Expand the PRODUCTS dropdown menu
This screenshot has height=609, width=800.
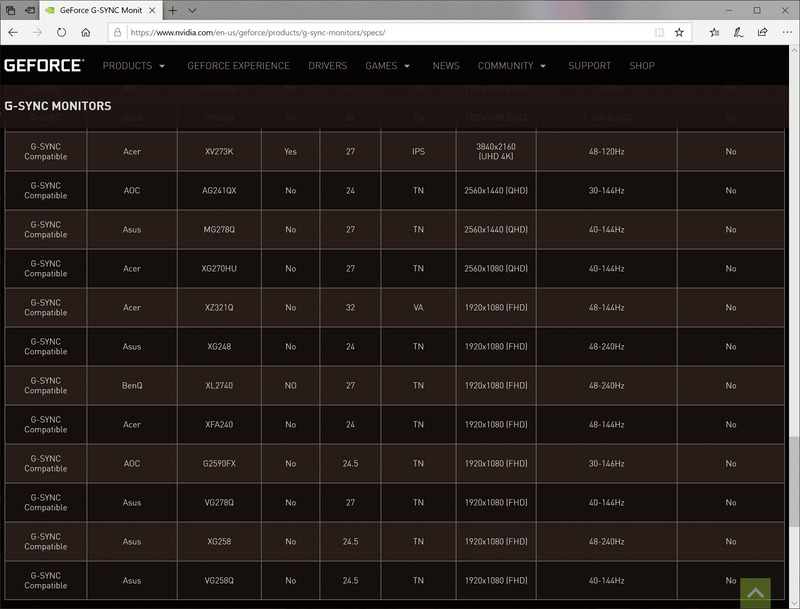135,65
